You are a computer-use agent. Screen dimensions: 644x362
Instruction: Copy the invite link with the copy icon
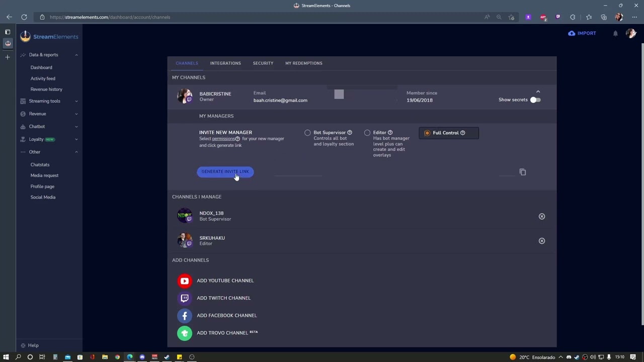(523, 172)
